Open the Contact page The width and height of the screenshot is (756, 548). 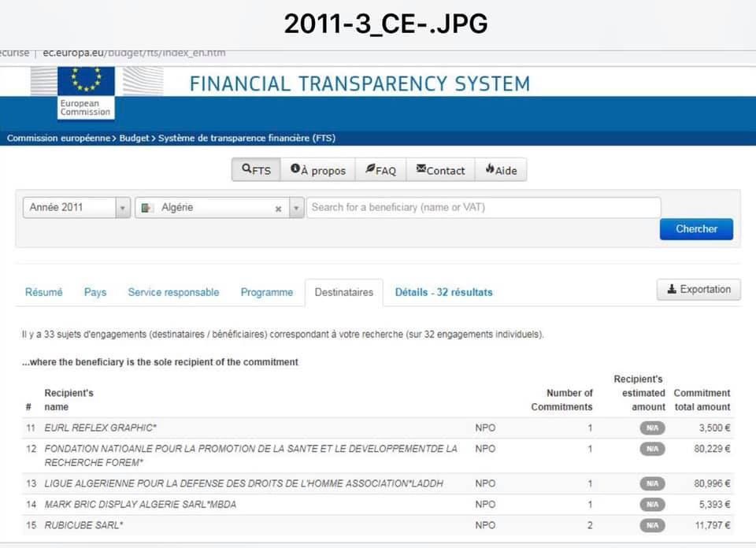coord(440,170)
